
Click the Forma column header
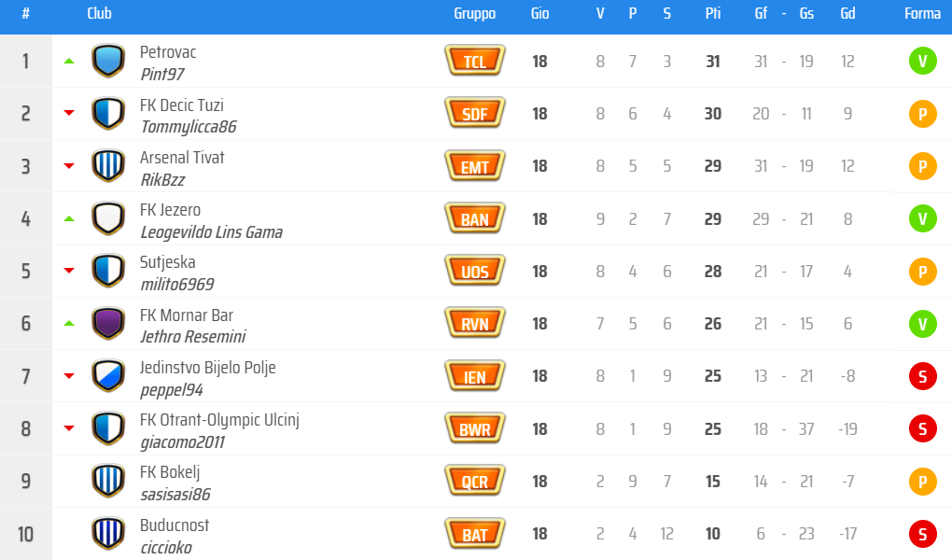[x=922, y=13]
